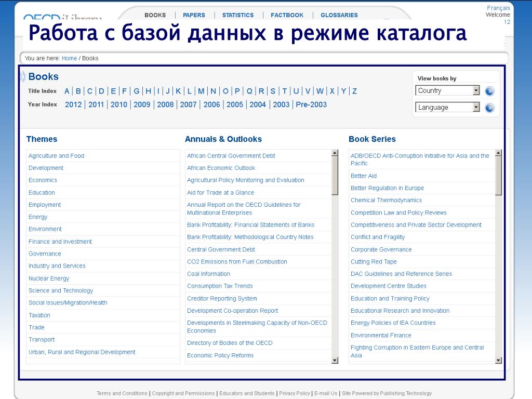
Task: Open Energy Policies of IEA Countries
Action: coord(393,323)
